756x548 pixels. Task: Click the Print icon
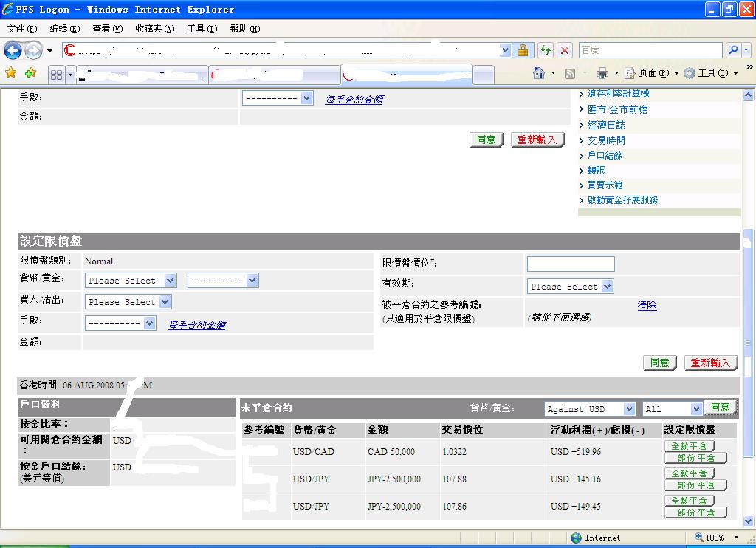(x=602, y=73)
